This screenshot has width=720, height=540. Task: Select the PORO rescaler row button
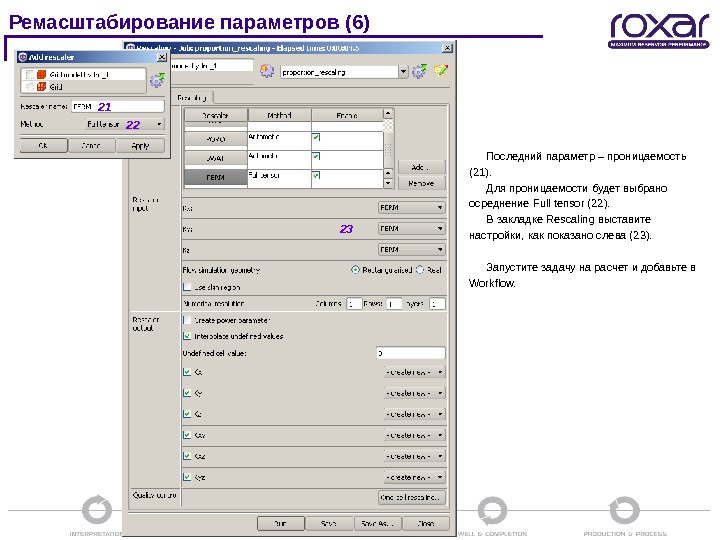click(215, 138)
